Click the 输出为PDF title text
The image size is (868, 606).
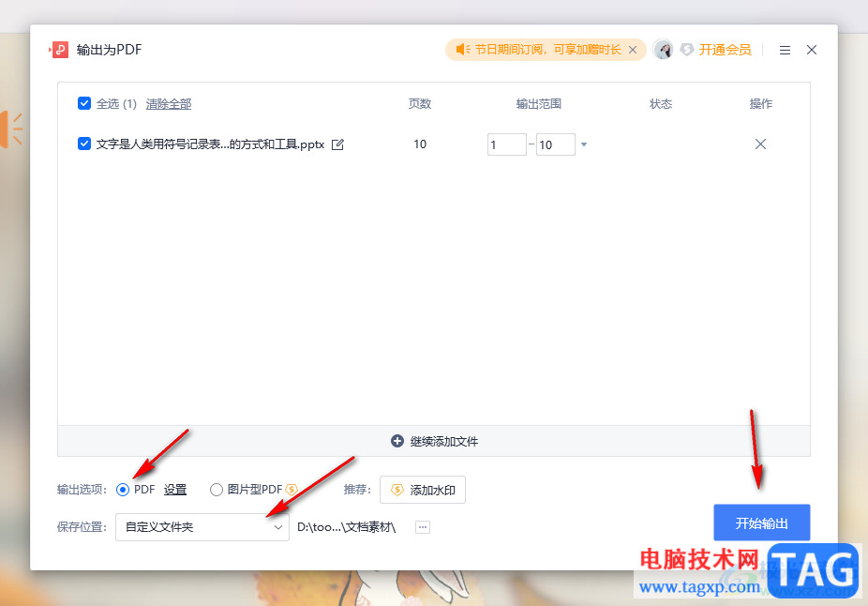click(x=109, y=50)
